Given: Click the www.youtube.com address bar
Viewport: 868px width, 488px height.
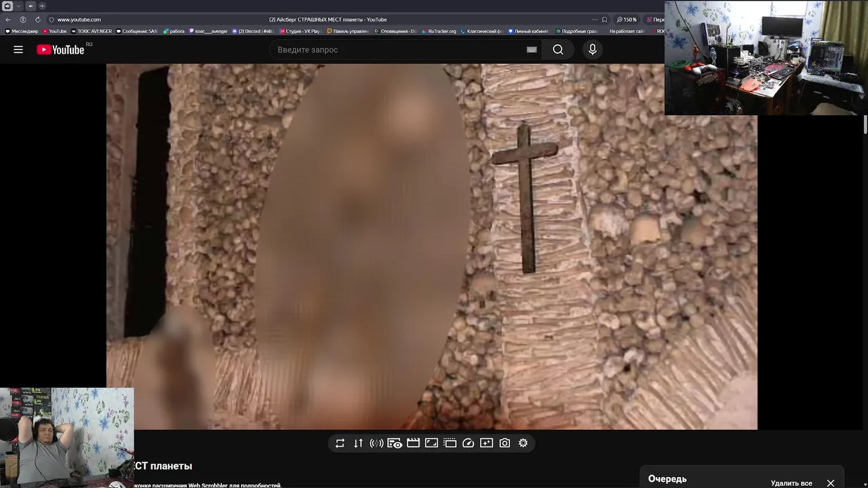Looking at the screenshot, I should tap(79, 20).
